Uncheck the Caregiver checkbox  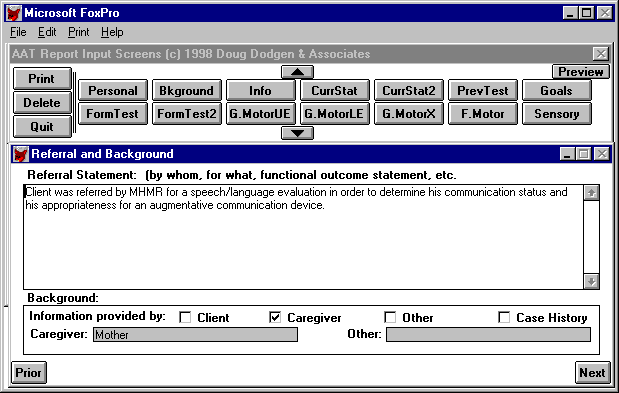point(275,317)
